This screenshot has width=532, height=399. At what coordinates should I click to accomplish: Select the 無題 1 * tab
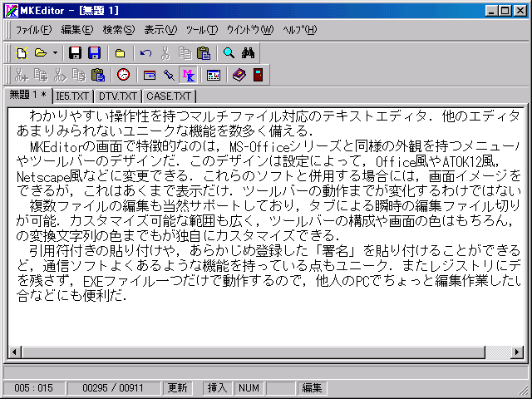[27, 95]
